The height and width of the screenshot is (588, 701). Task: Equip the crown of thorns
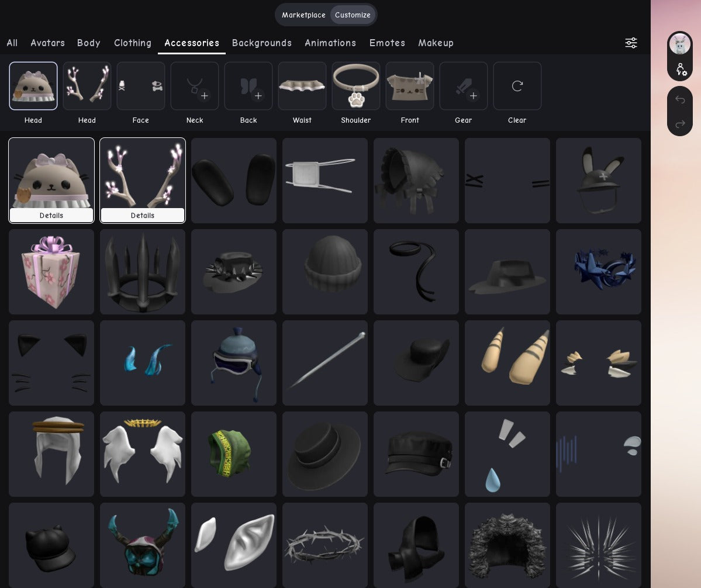[325, 545]
